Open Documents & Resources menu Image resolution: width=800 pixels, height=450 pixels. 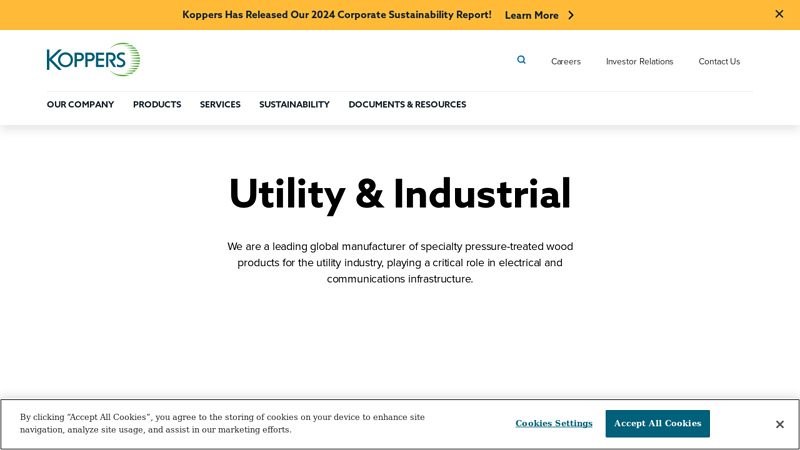(x=407, y=104)
